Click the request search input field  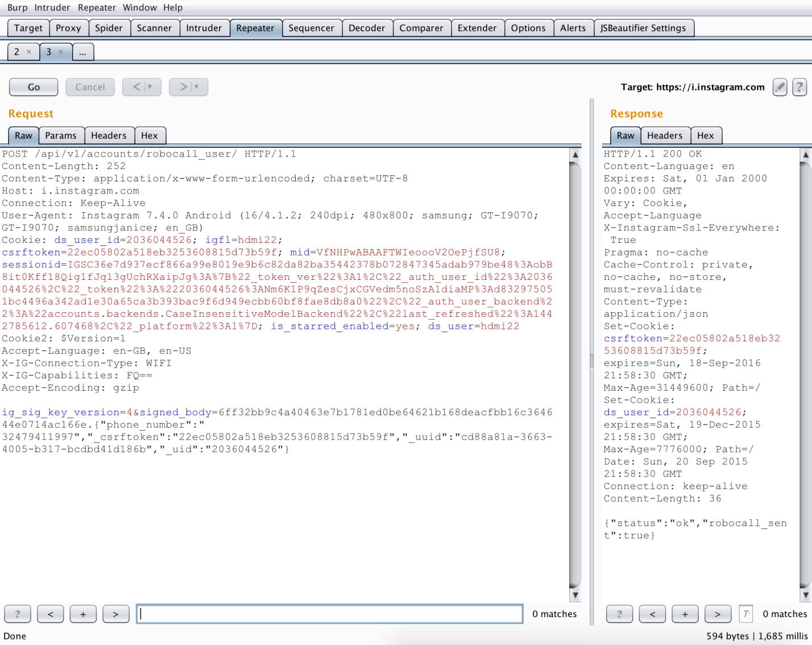pyautogui.click(x=329, y=614)
